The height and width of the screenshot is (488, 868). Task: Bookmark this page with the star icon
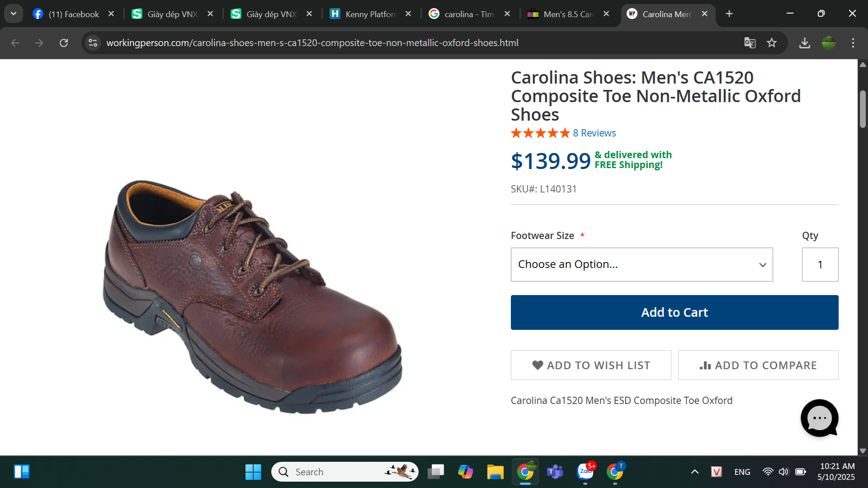pyautogui.click(x=772, y=43)
